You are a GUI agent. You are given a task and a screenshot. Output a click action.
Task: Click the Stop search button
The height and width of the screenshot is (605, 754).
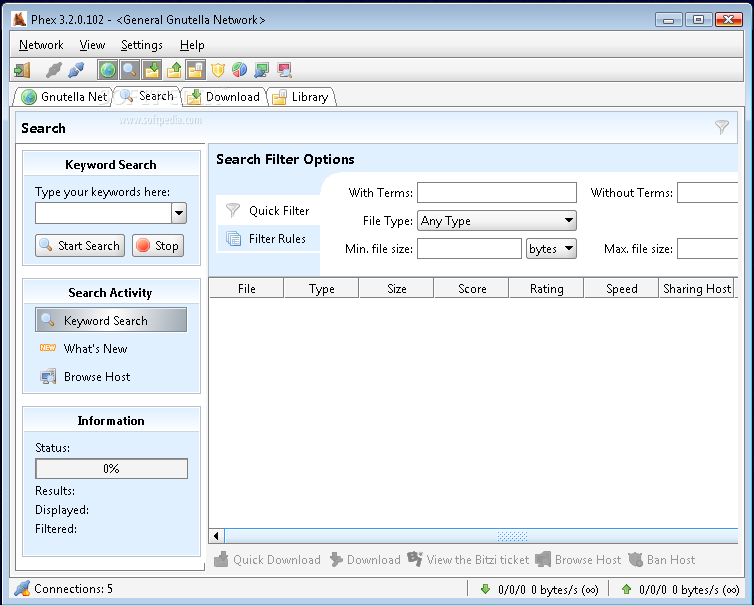[158, 246]
